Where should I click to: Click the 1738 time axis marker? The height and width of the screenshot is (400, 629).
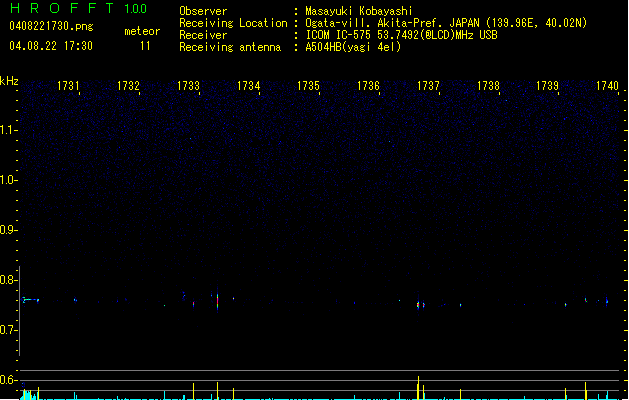point(488,86)
